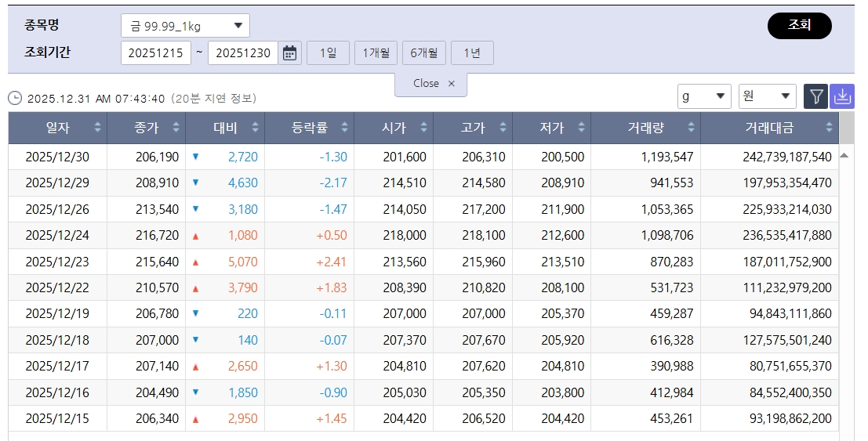Select the 2025/12/23 date cell
868x441 pixels.
pyautogui.click(x=57, y=261)
